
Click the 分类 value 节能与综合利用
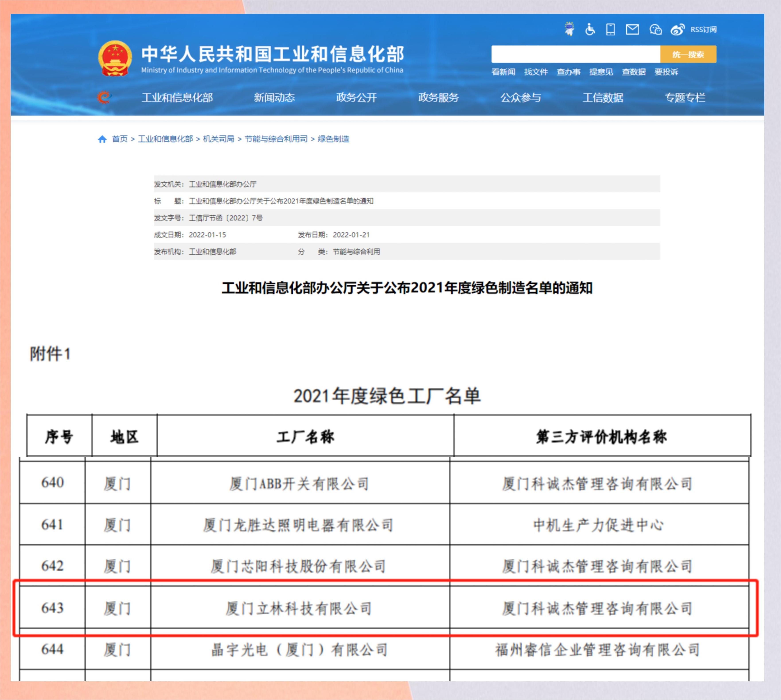(x=356, y=252)
